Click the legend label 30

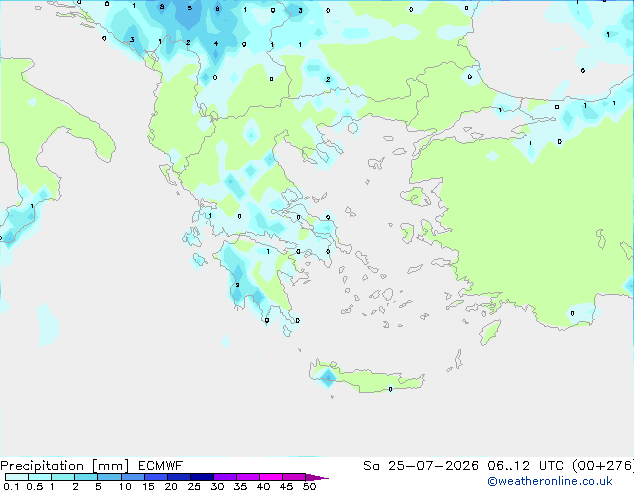click(x=217, y=486)
